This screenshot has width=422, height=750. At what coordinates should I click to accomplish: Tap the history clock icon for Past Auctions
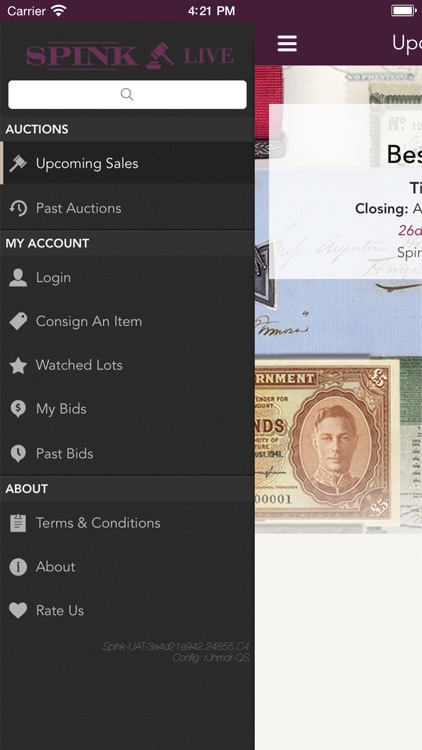pyautogui.click(x=18, y=208)
